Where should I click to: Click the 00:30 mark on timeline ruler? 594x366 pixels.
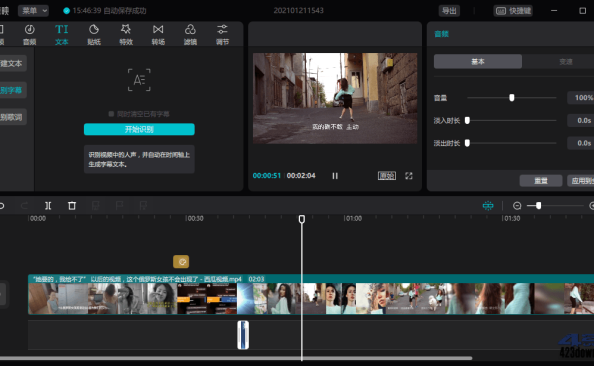[x=195, y=219]
